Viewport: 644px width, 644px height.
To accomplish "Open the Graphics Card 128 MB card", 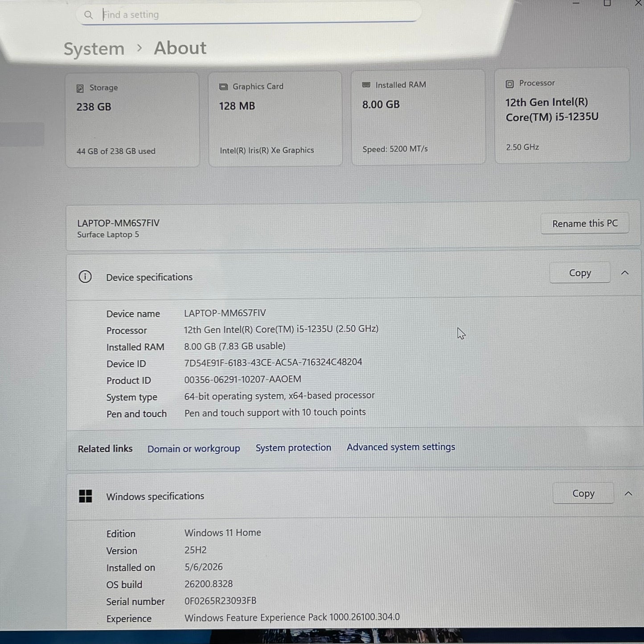I will coord(275,119).
